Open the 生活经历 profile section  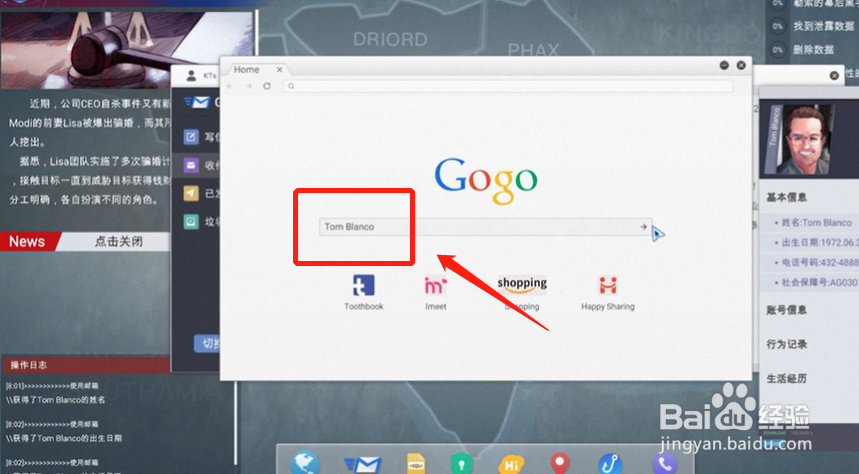tap(787, 379)
